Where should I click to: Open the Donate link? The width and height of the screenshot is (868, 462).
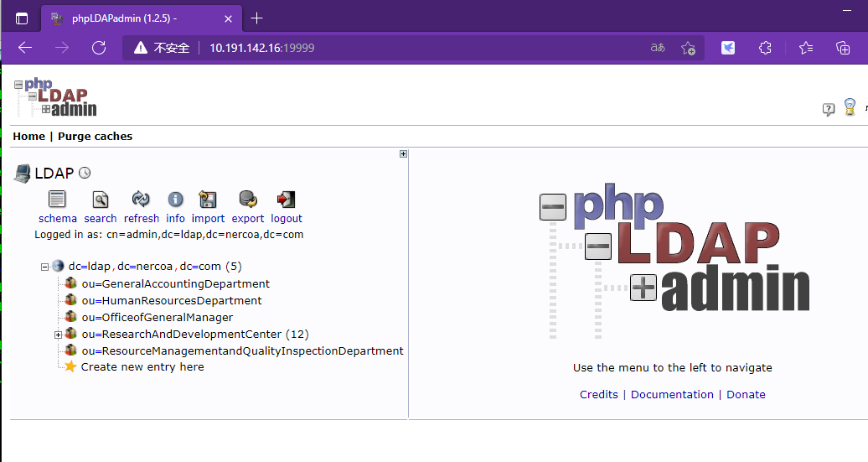tap(746, 394)
